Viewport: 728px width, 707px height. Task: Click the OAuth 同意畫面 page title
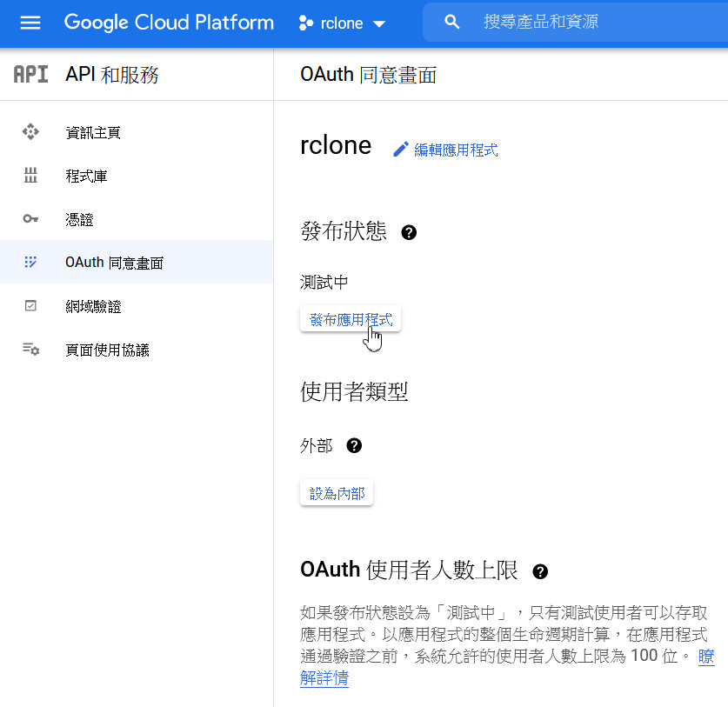369,75
